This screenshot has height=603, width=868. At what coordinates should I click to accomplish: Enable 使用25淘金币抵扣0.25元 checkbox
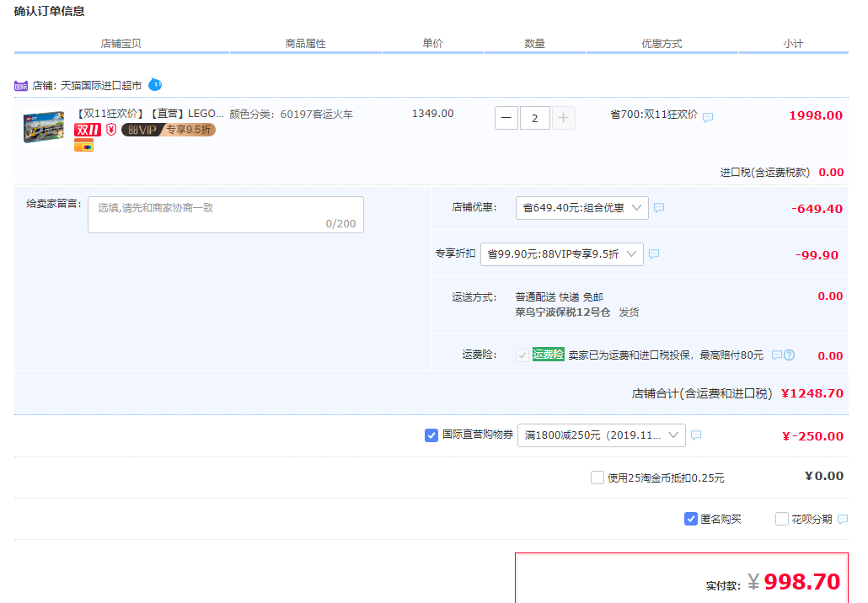tap(597, 478)
